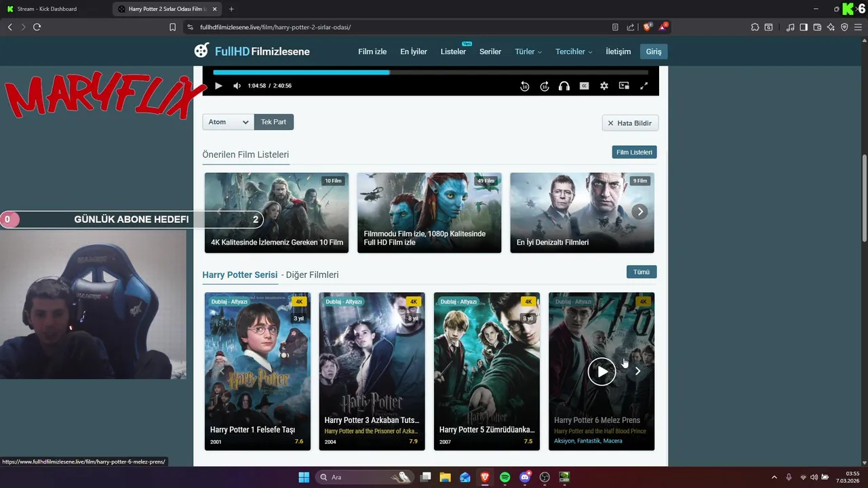868x488 pixels.
Task: Show hidden system tray icons
Action: tap(774, 477)
